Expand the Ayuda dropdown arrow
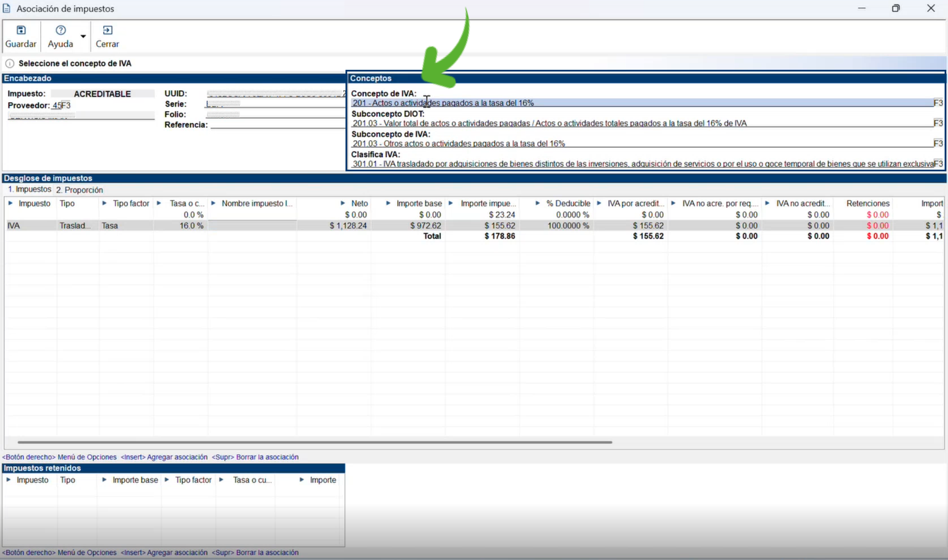The width and height of the screenshot is (948, 560). [x=83, y=36]
